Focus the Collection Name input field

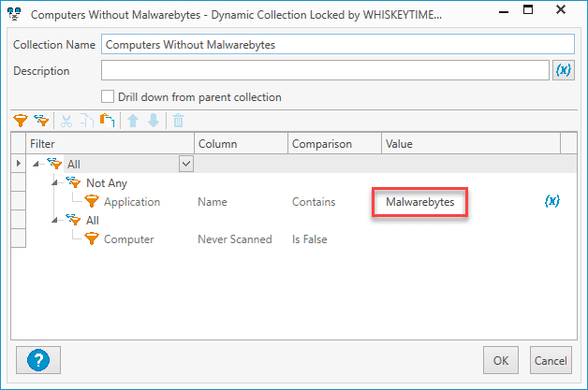pyautogui.click(x=337, y=44)
